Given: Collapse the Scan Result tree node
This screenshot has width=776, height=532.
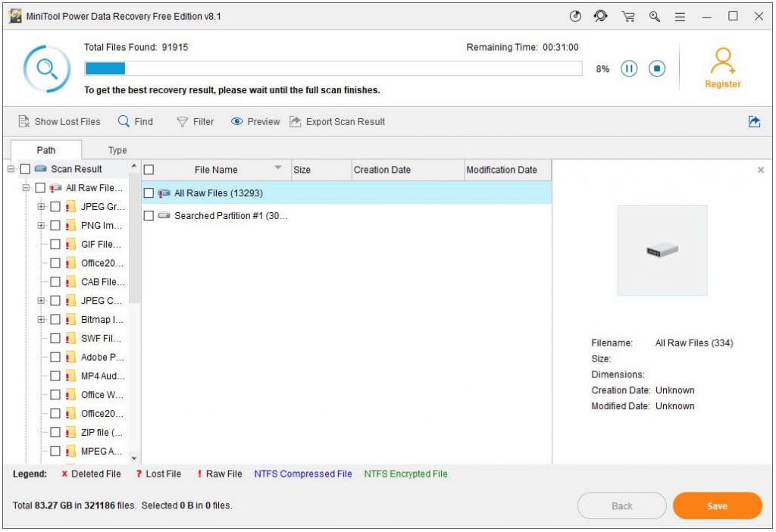Looking at the screenshot, I should point(11,169).
